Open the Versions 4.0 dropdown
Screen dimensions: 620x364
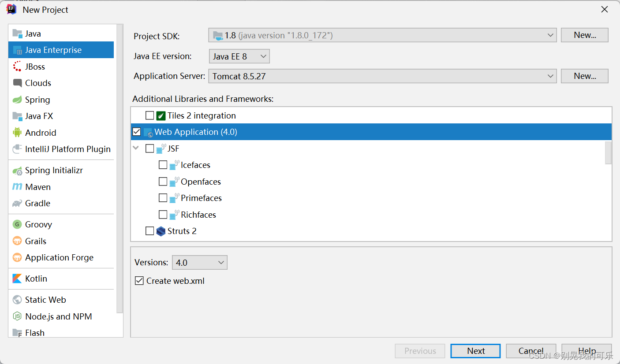[199, 263]
